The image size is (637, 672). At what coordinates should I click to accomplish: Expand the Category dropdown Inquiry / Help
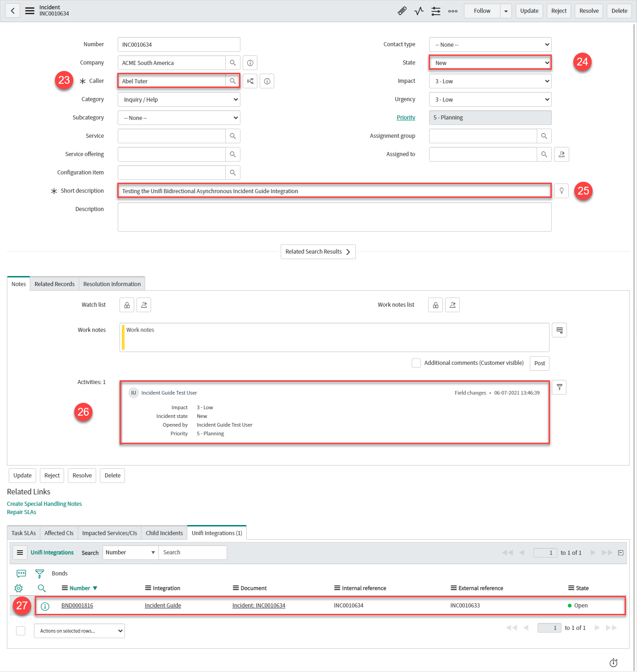(x=179, y=99)
